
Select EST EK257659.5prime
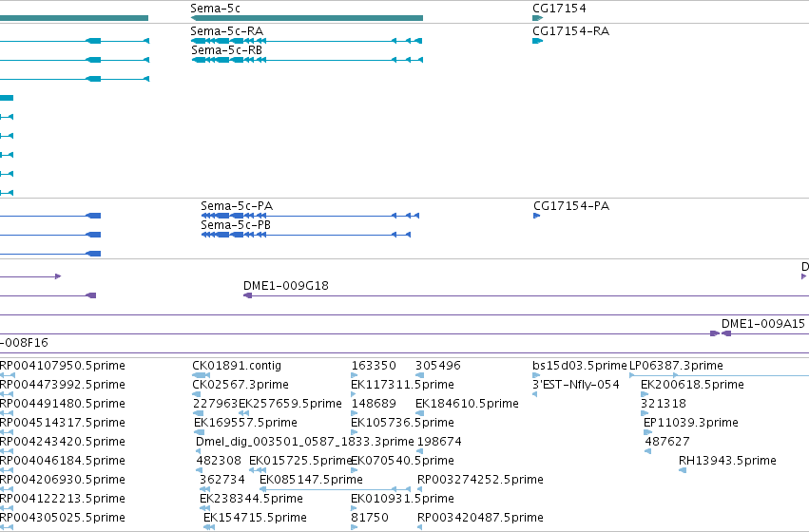coord(290,404)
